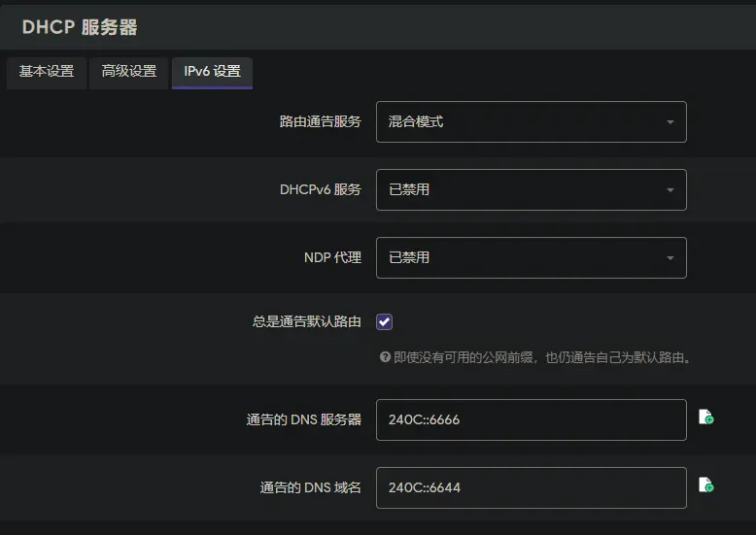
Task: Click the add icon beside 240C::6666
Action: coord(706,418)
